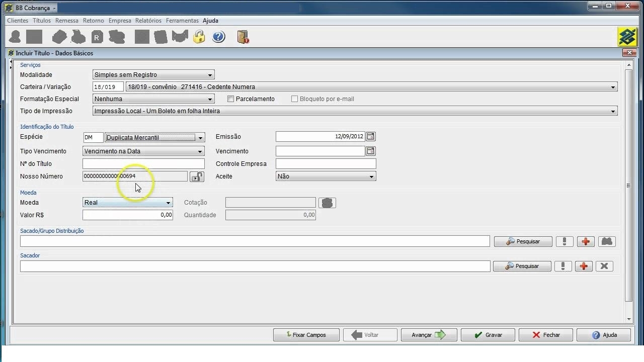Click Banco do Brasil logo icon

tap(627, 37)
